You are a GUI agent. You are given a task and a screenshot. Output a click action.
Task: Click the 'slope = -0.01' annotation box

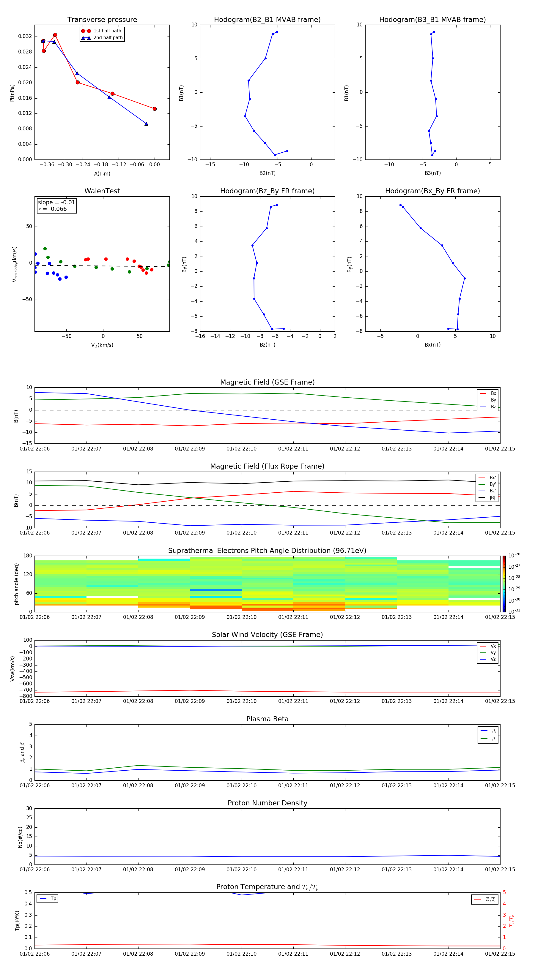tap(57, 206)
